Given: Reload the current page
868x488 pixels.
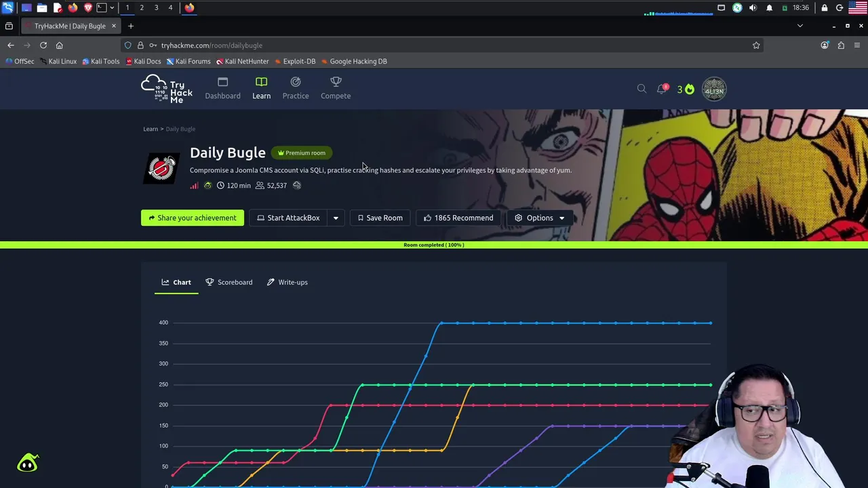Looking at the screenshot, I should click(x=43, y=45).
